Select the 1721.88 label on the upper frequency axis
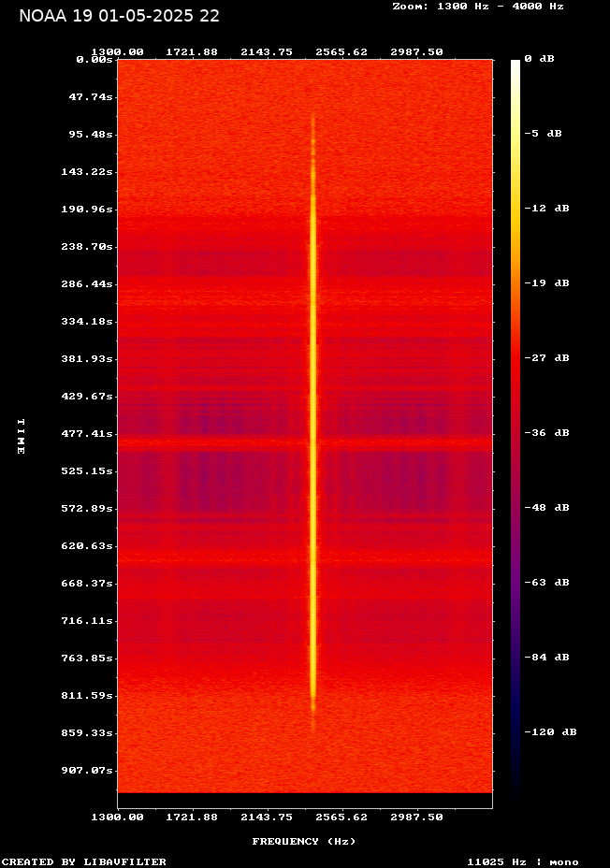 192,52
